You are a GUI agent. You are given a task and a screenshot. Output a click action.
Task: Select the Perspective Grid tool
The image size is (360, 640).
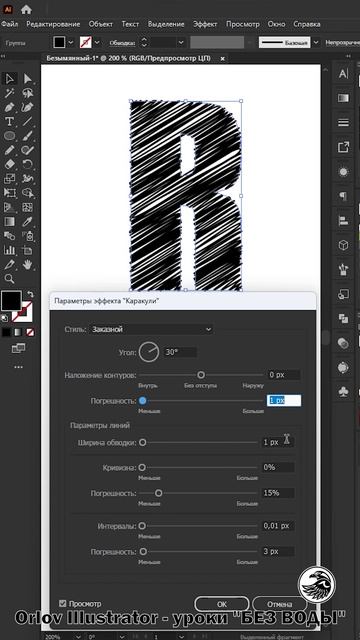pos(9,207)
